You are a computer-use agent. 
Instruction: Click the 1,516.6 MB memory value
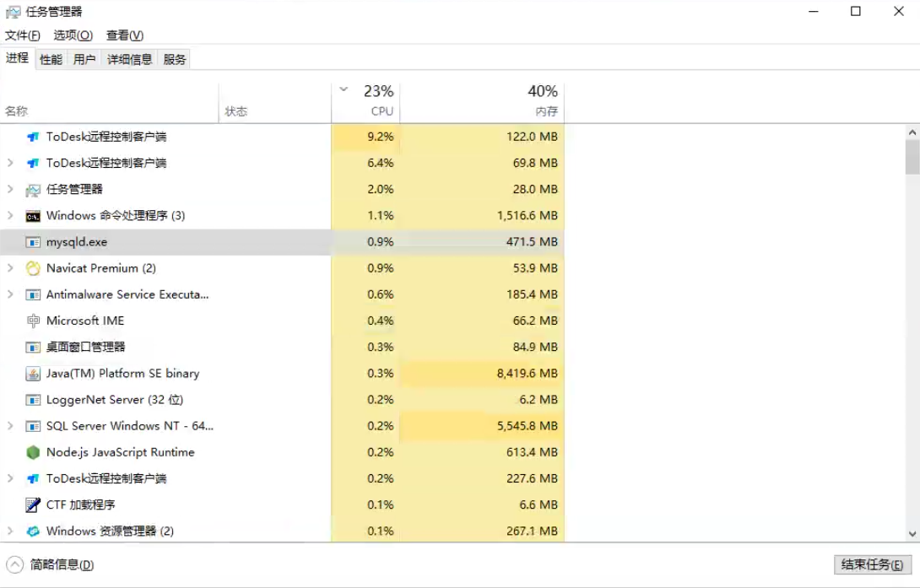pos(527,216)
